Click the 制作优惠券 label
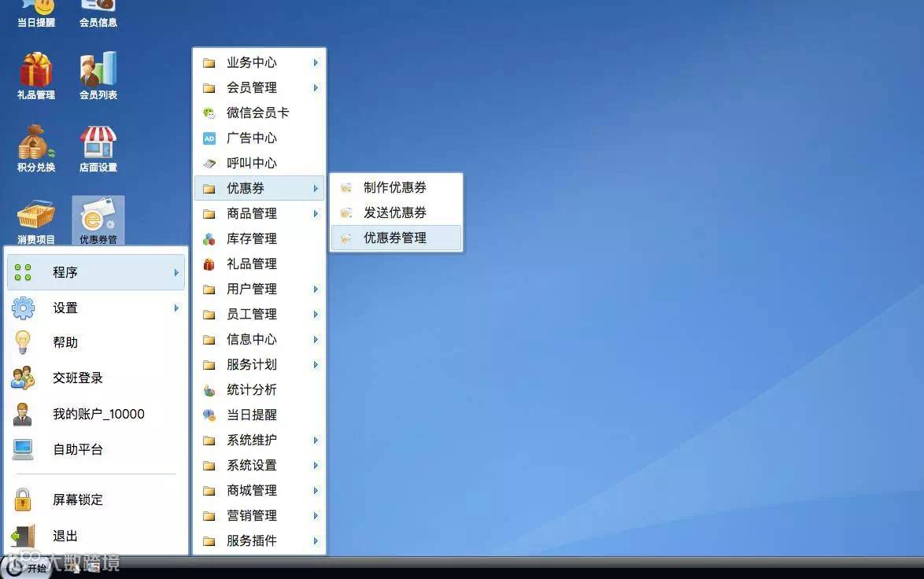This screenshot has height=579, width=924. click(395, 187)
